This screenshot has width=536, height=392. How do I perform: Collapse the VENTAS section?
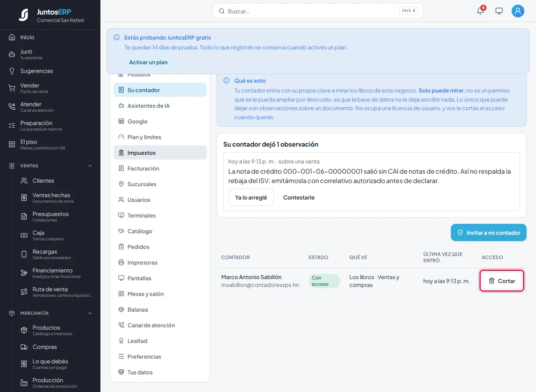tap(90, 166)
